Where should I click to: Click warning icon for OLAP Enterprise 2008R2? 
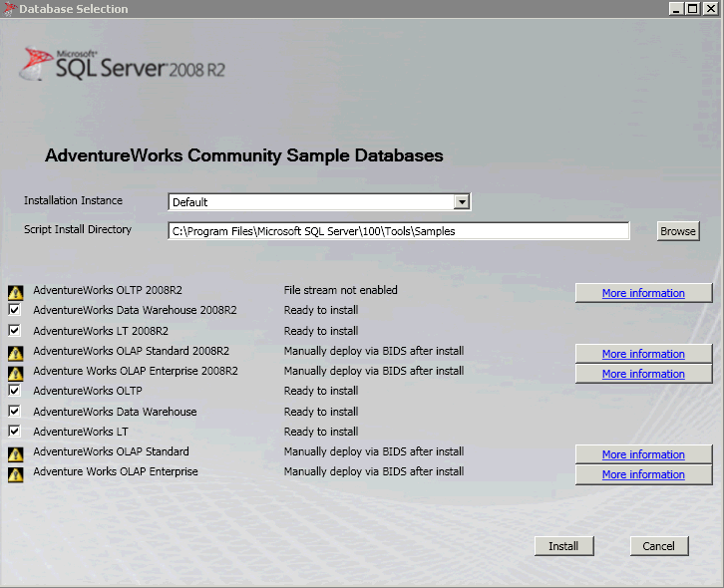[15, 373]
